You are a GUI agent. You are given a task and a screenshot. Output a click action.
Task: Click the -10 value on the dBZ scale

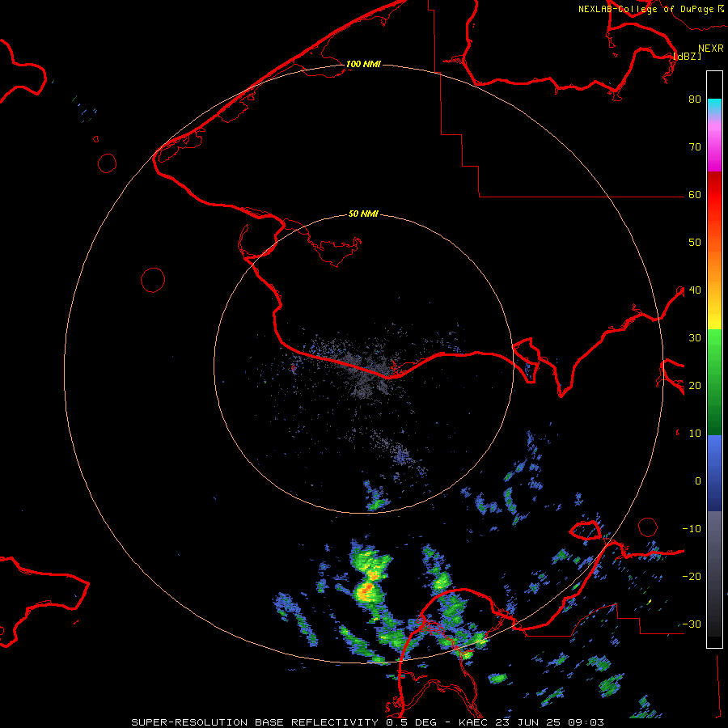pyautogui.click(x=692, y=529)
